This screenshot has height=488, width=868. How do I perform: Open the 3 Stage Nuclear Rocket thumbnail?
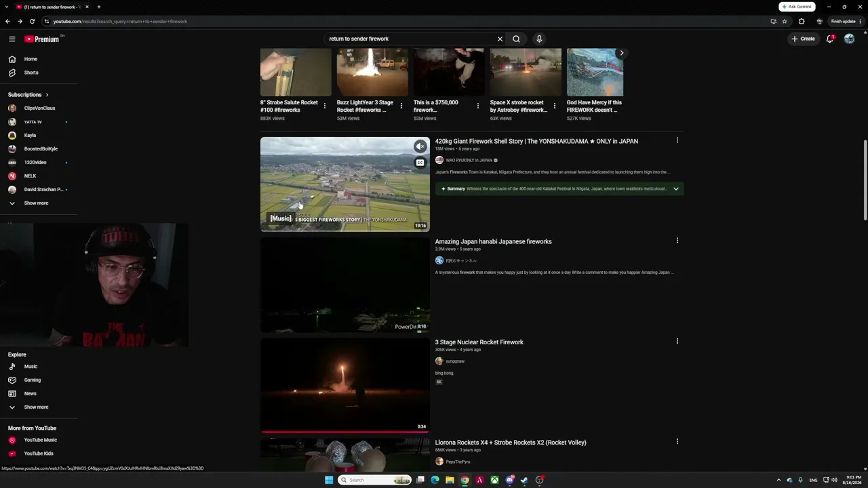click(345, 385)
